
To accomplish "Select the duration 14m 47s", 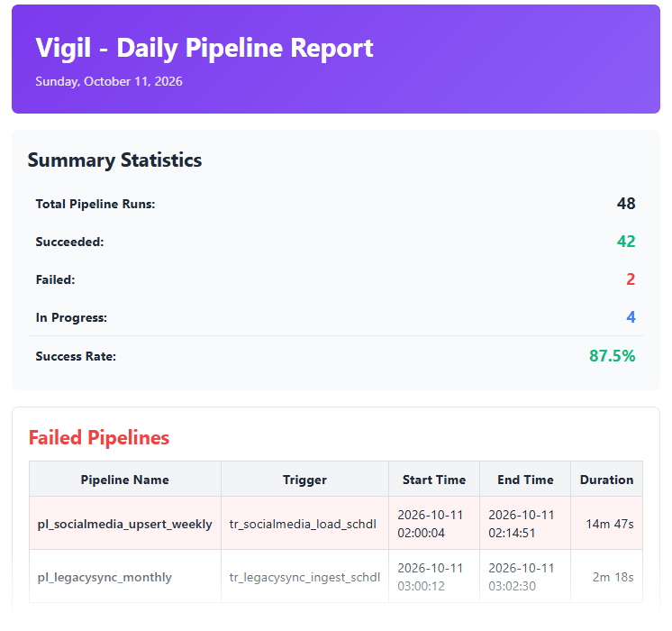I will tap(610, 525).
